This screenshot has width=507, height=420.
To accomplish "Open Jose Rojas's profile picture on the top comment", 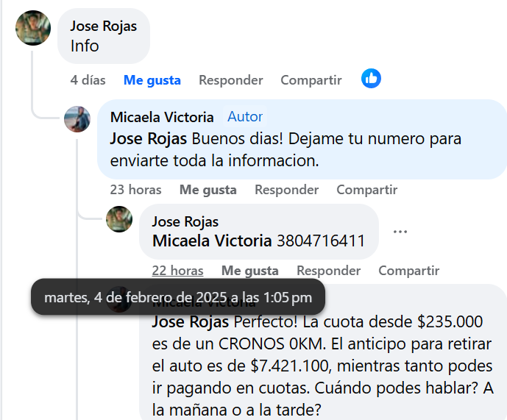I will [x=33, y=28].
